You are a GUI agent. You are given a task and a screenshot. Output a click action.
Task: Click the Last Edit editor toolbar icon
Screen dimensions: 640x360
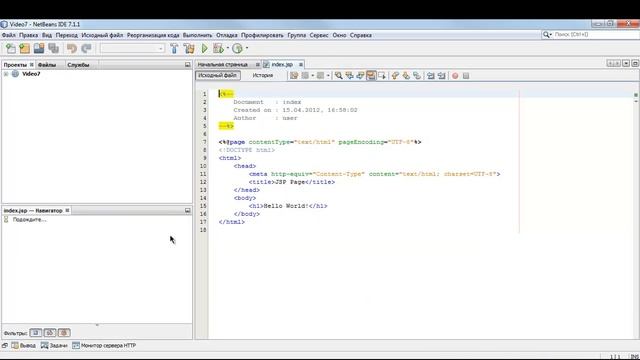pos(294,76)
